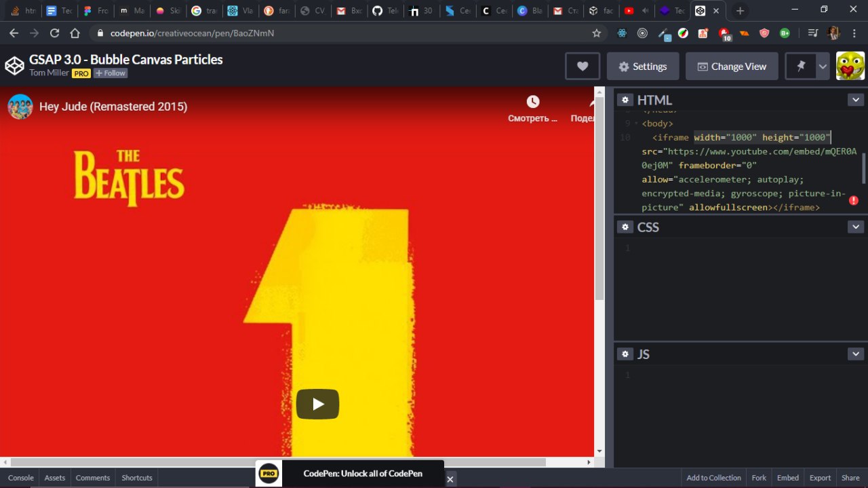This screenshot has width=868, height=488.
Task: Fork this pen
Action: click(x=759, y=478)
